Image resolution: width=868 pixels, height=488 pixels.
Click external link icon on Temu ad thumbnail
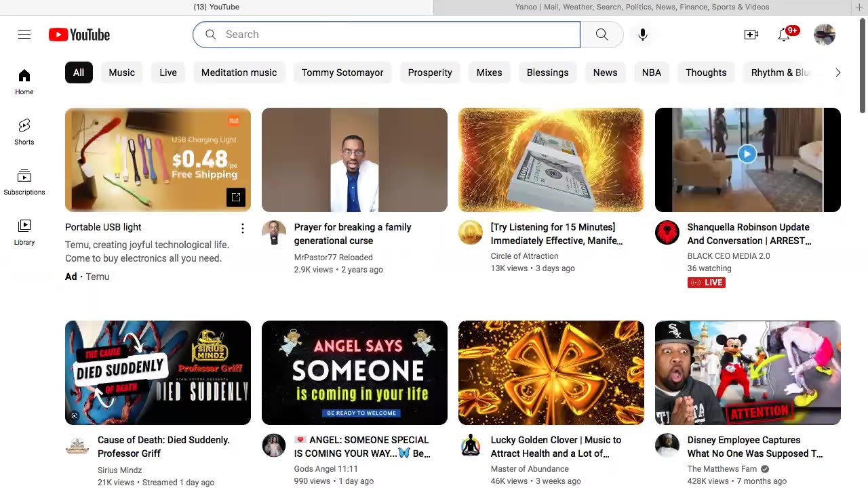(x=236, y=197)
